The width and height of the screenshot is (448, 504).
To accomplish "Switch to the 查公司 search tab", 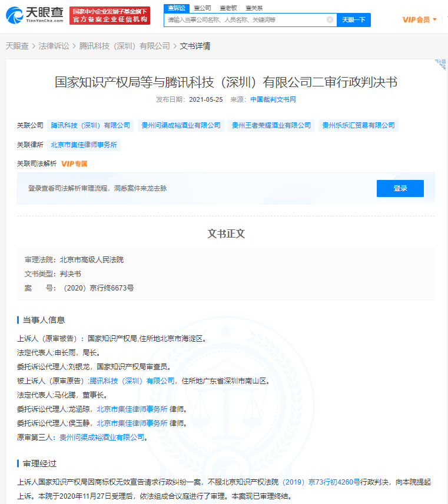I will pos(203,8).
